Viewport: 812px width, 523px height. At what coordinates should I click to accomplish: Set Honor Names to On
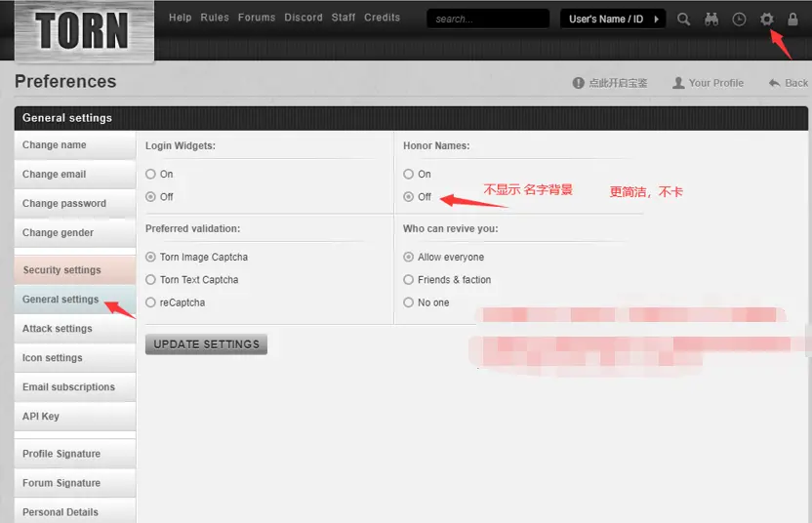[409, 174]
